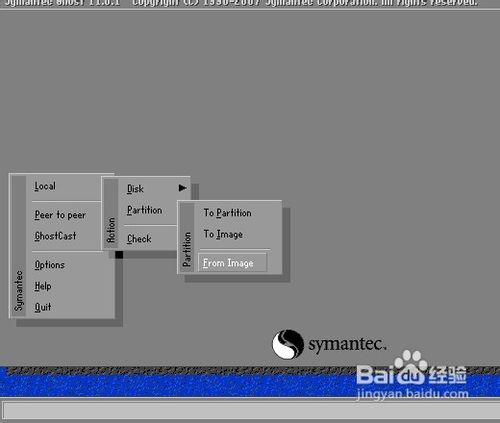Viewport: 500px width, 423px height.
Task: Select Quit to exit Ghost
Action: click(x=43, y=307)
